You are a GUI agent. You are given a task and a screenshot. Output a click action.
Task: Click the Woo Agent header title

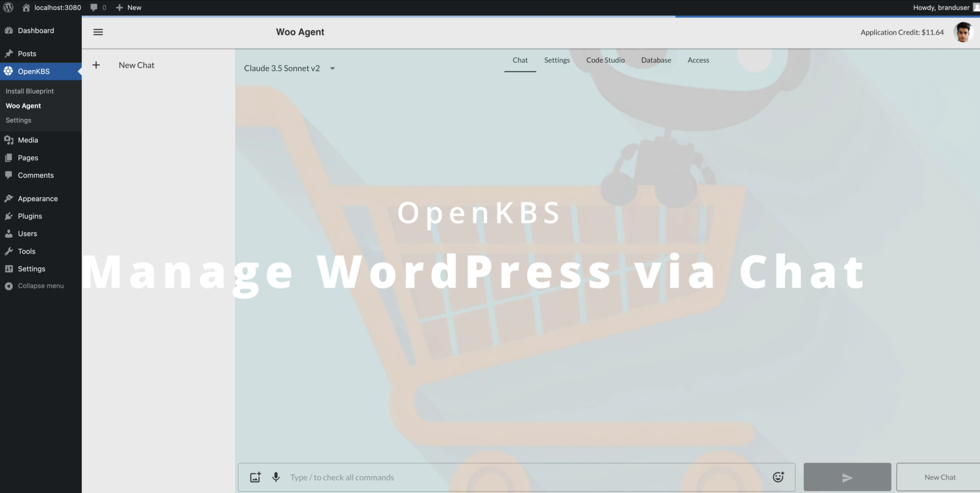(300, 32)
